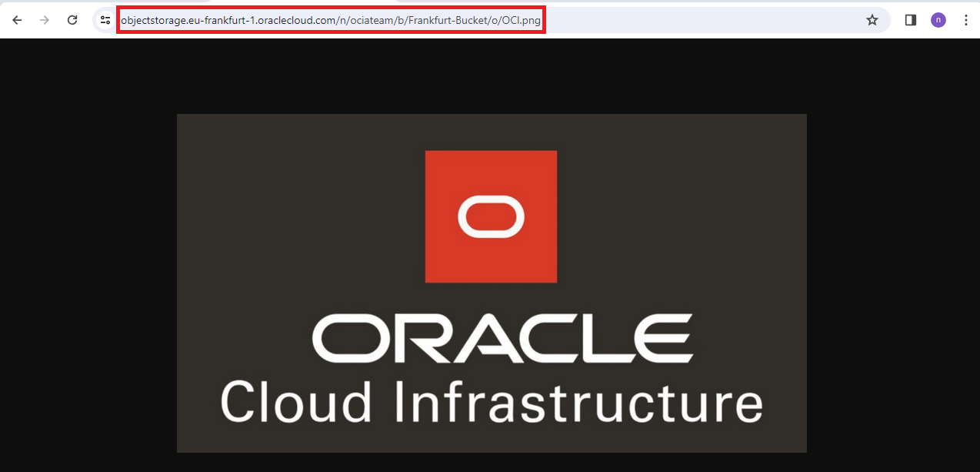Viewport: 980px width, 472px height.
Task: Open the three-dot Chrome menu
Action: [966, 20]
